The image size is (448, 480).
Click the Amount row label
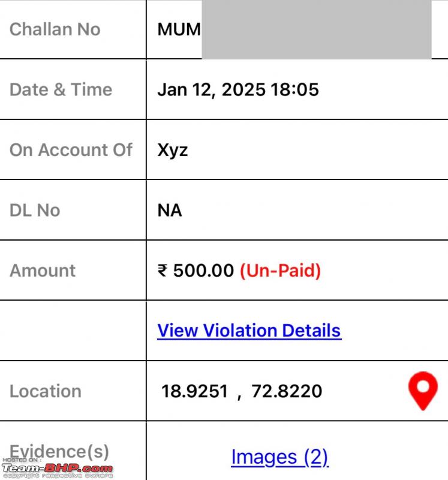pos(43,271)
